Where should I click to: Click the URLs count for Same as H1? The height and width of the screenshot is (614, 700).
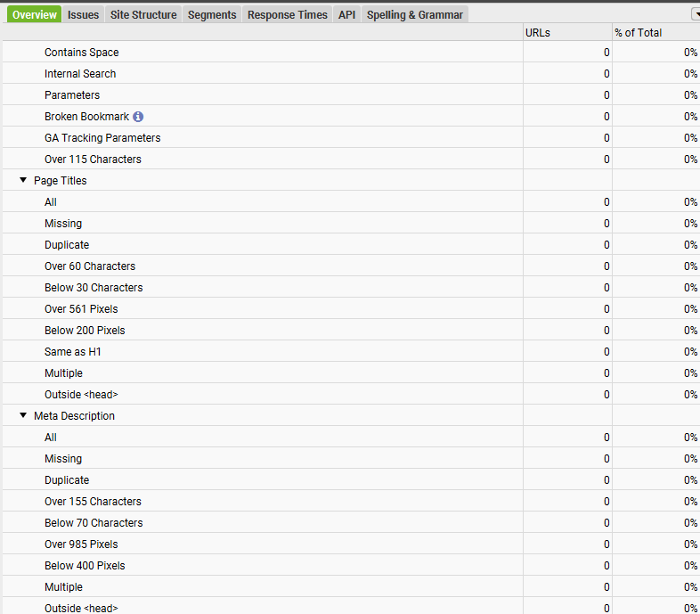coord(606,352)
